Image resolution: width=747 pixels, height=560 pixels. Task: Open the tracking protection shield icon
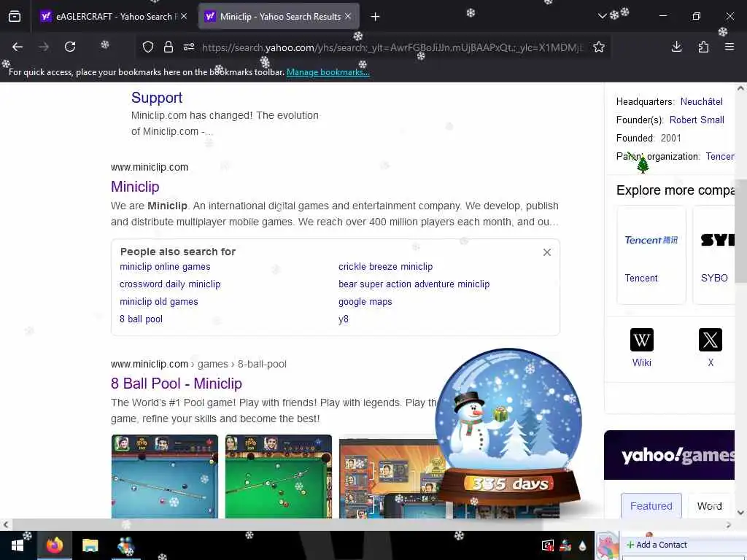point(148,47)
